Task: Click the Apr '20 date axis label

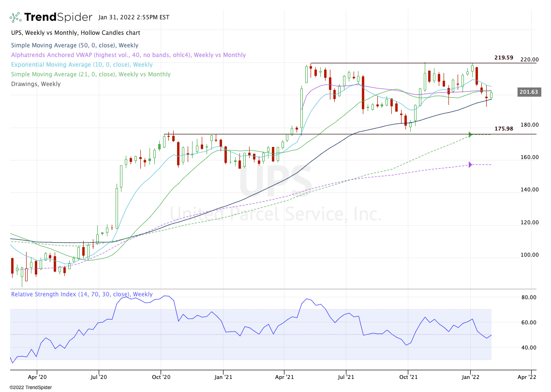Action: tap(37, 376)
